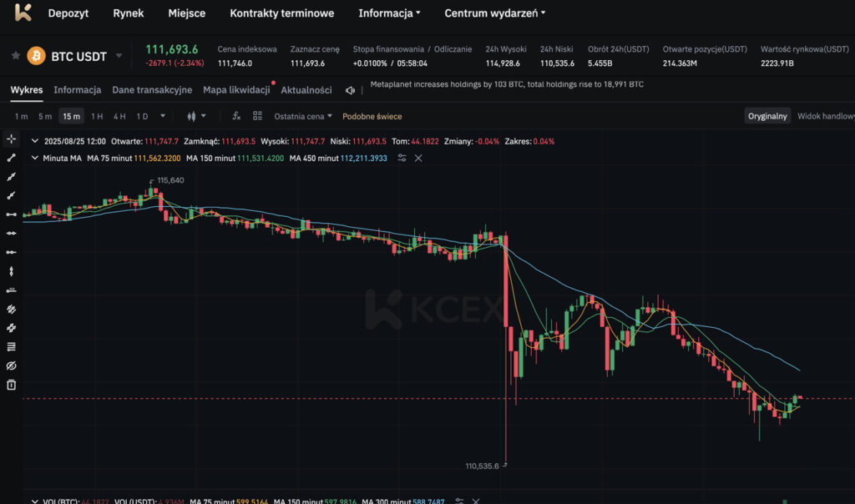
Task: Collapse the VOL(BTC) legend row
Action: 35,501
